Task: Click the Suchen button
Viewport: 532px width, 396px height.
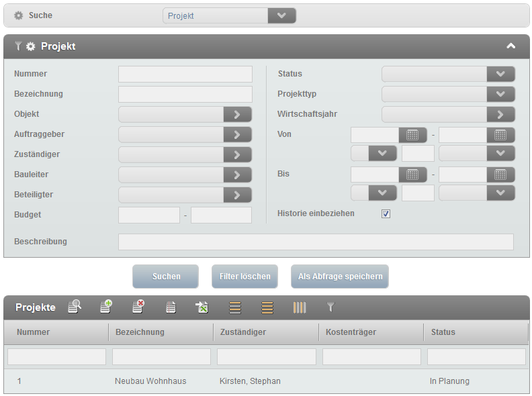Action: tap(166, 277)
